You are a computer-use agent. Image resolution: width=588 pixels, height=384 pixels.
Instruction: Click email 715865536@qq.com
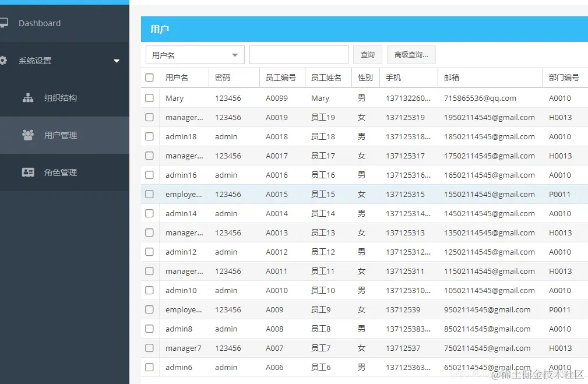(x=480, y=98)
